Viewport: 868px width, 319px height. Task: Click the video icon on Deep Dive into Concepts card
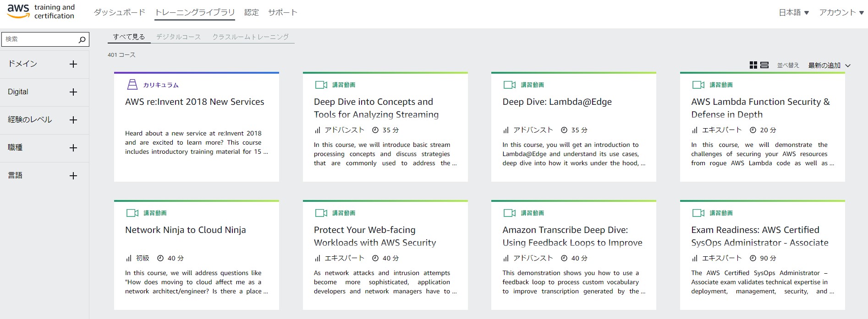[x=321, y=85]
